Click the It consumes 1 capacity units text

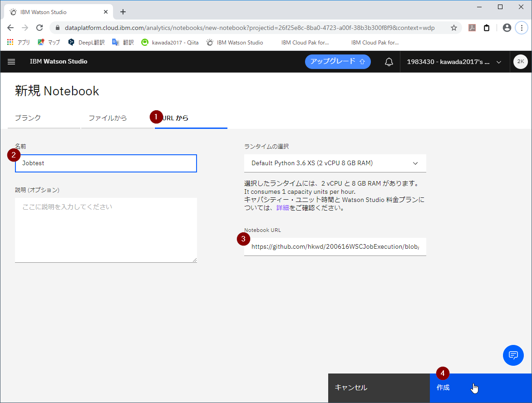coord(300,192)
